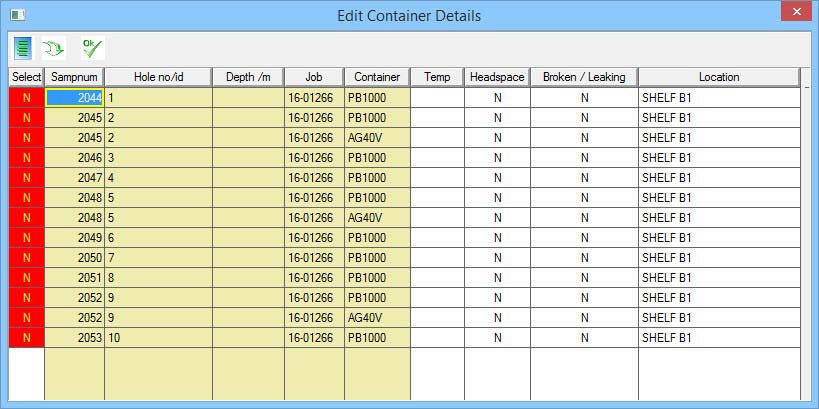This screenshot has width=819, height=409.
Task: Toggle the Select flag for sample 2053
Action: [27, 338]
